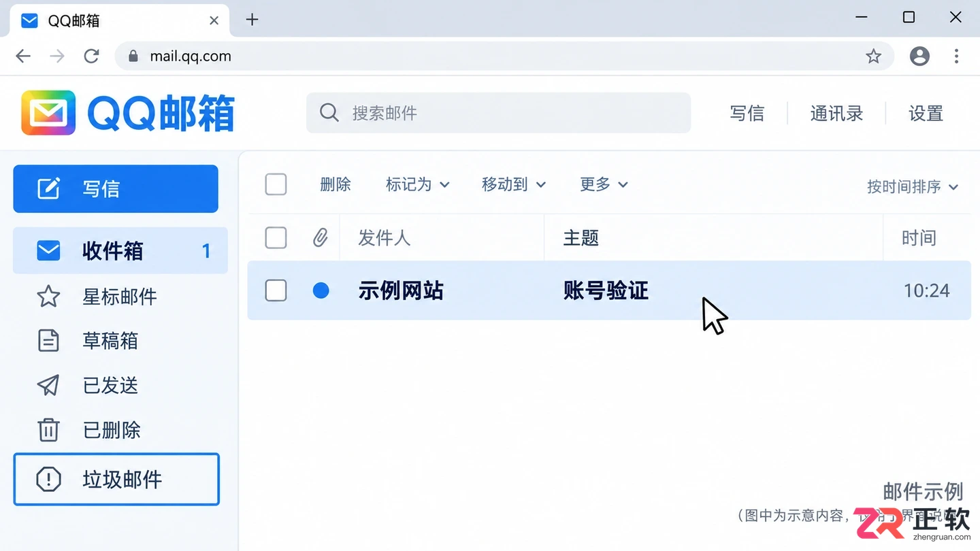Image resolution: width=980 pixels, height=551 pixels.
Task: Click the 主题 column header
Action: [581, 238]
